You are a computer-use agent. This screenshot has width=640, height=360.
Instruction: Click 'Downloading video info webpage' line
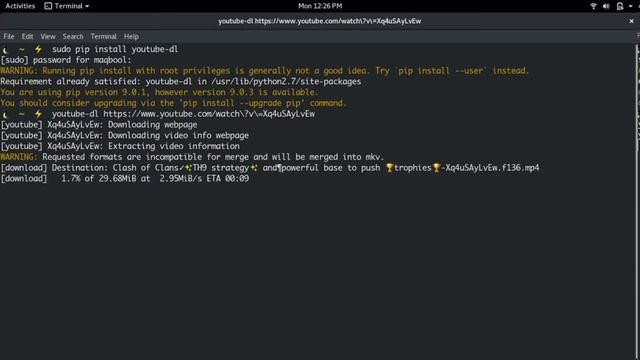124,135
